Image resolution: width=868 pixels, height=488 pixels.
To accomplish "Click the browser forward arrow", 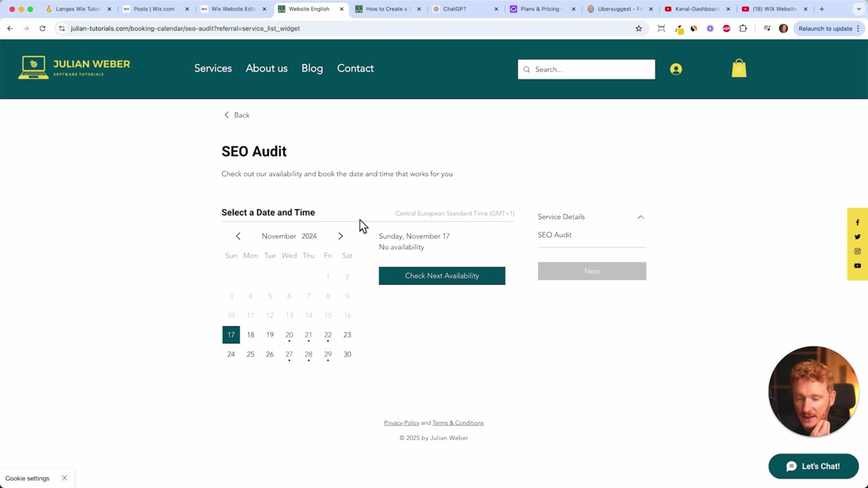I will (x=26, y=28).
